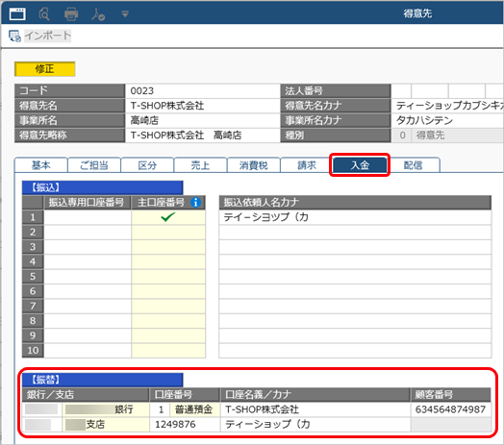Click the branch code field in 振替
504x445 pixels.
tap(41, 425)
